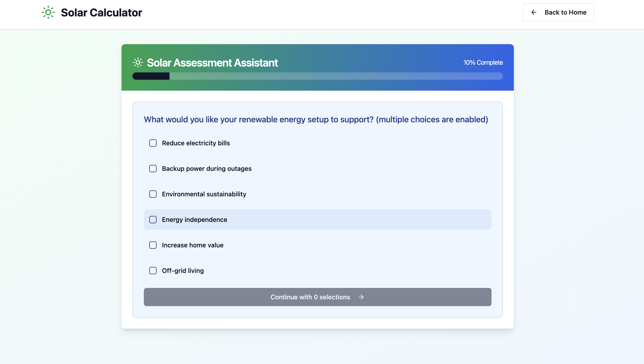Screen dimensions: 644x364
Task: Click the Reduce electricity bills label
Action: (x=196, y=143)
